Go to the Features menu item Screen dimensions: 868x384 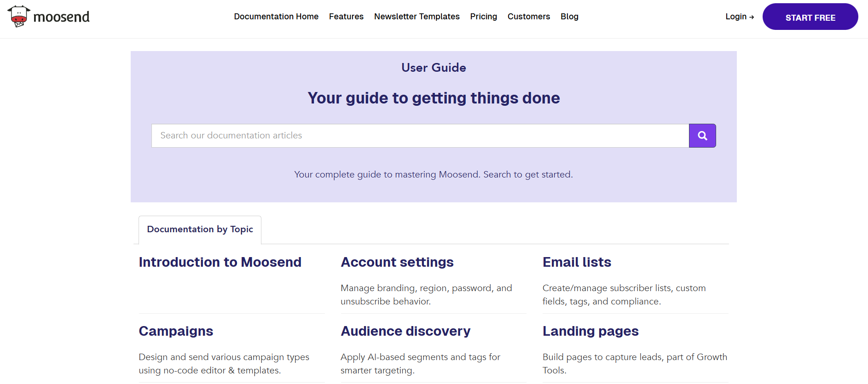346,17
